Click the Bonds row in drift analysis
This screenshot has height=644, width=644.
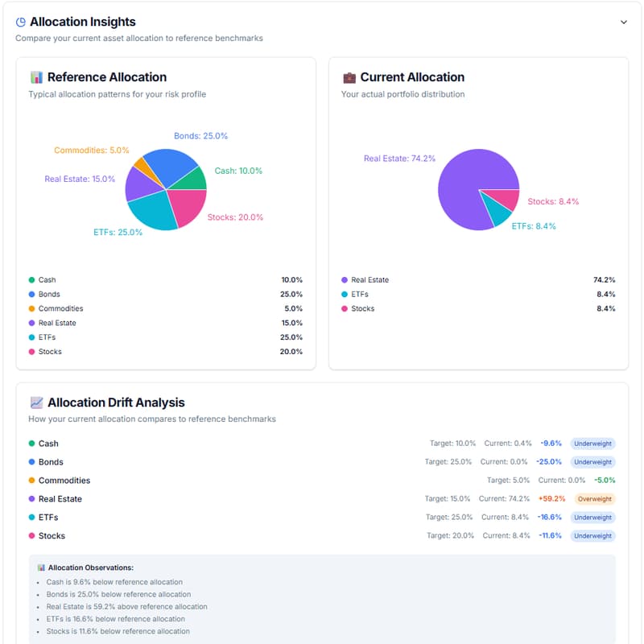tap(51, 462)
